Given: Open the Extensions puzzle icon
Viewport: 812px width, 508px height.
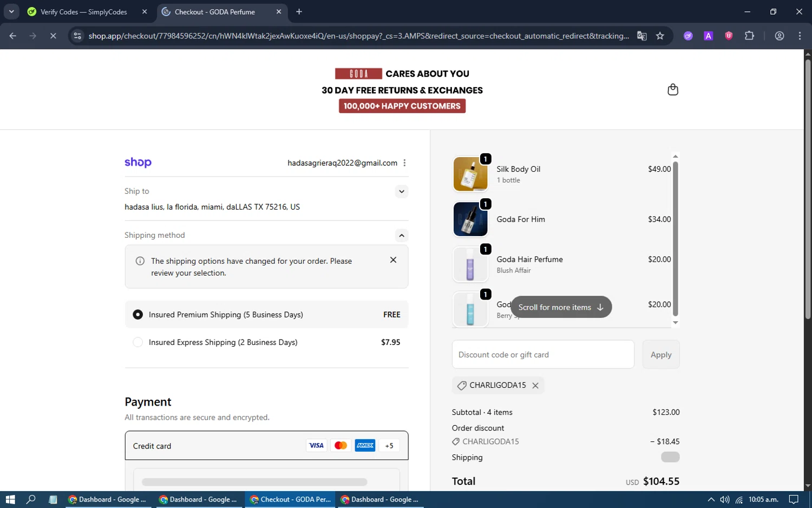Looking at the screenshot, I should tap(749, 36).
